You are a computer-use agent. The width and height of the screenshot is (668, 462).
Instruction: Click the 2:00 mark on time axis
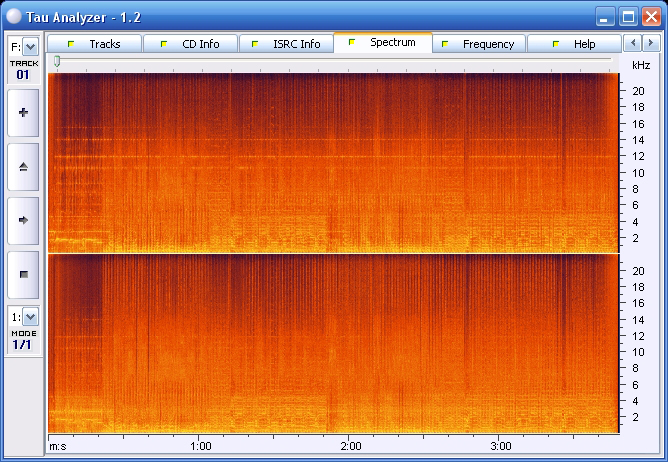pyautogui.click(x=350, y=446)
